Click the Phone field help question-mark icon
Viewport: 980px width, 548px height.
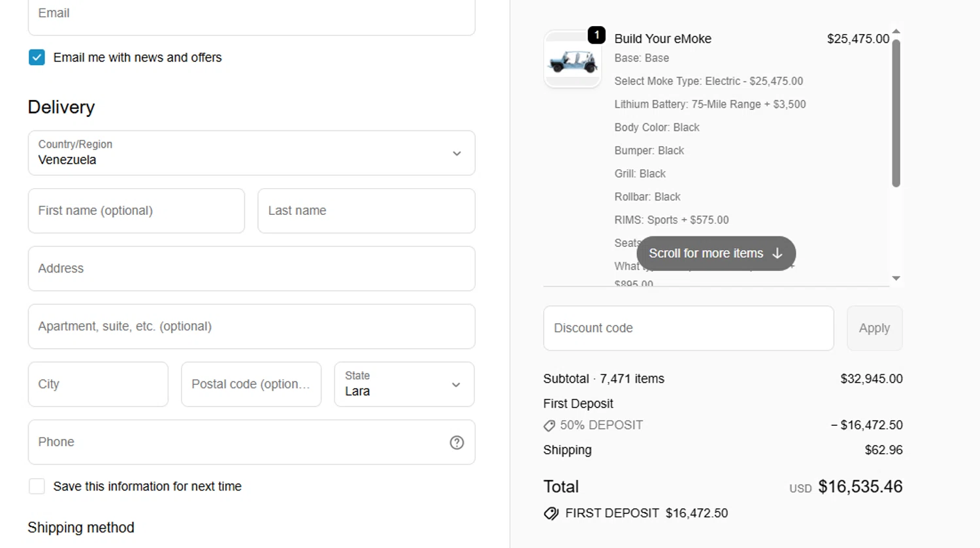tap(457, 442)
